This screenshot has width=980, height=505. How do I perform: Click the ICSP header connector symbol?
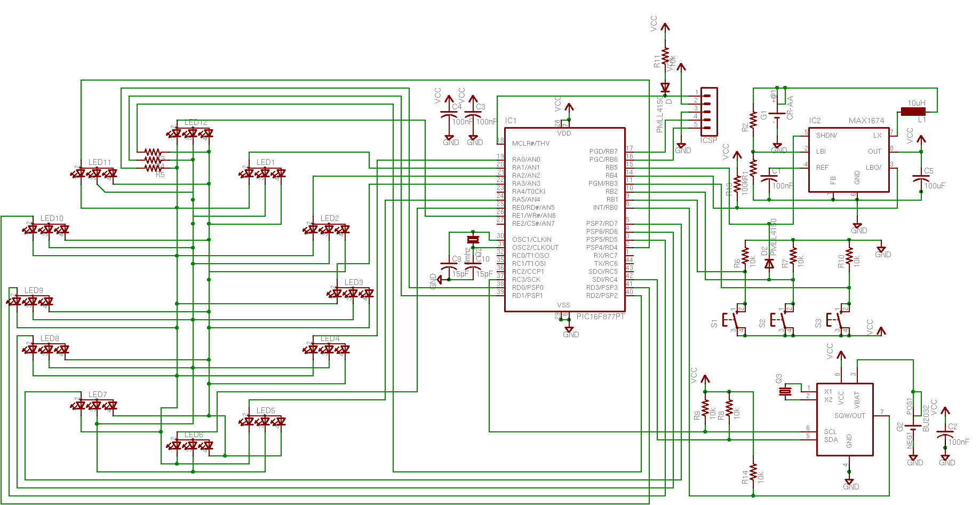click(709, 112)
